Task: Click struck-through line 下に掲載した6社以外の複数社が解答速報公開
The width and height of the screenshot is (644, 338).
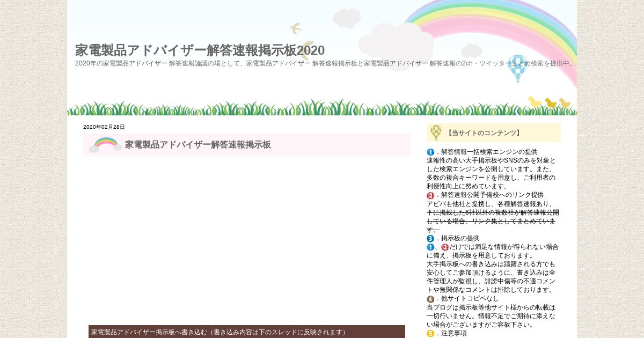Action: point(493,212)
